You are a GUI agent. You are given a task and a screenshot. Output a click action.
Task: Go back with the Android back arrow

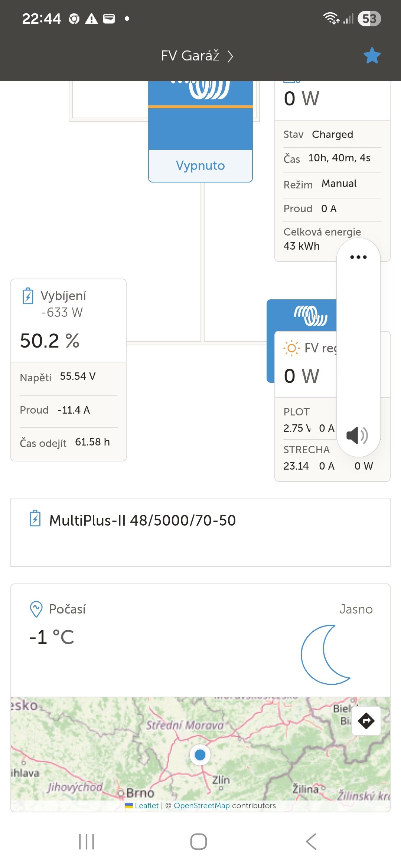pyautogui.click(x=311, y=841)
